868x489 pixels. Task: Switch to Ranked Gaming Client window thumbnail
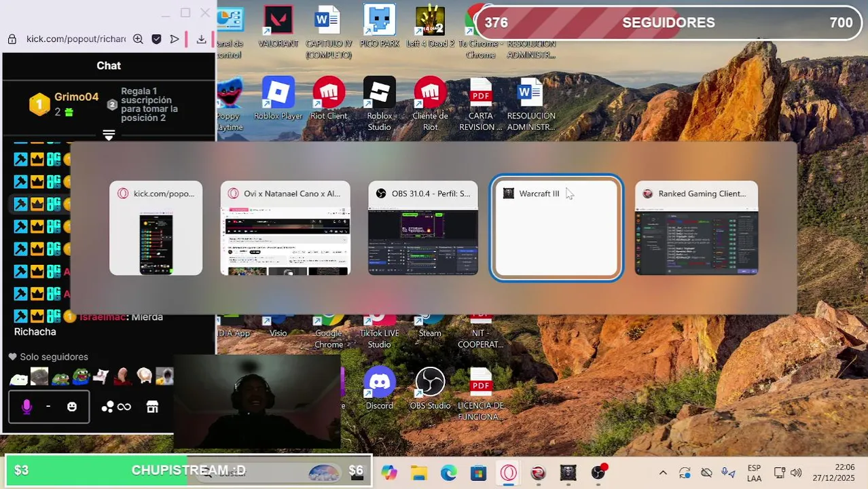click(x=696, y=228)
